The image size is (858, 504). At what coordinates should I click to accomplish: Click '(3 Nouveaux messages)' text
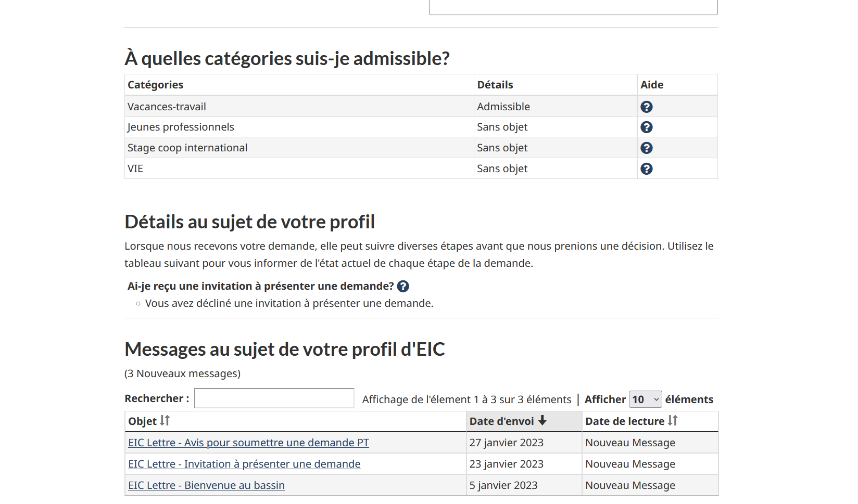(x=182, y=373)
